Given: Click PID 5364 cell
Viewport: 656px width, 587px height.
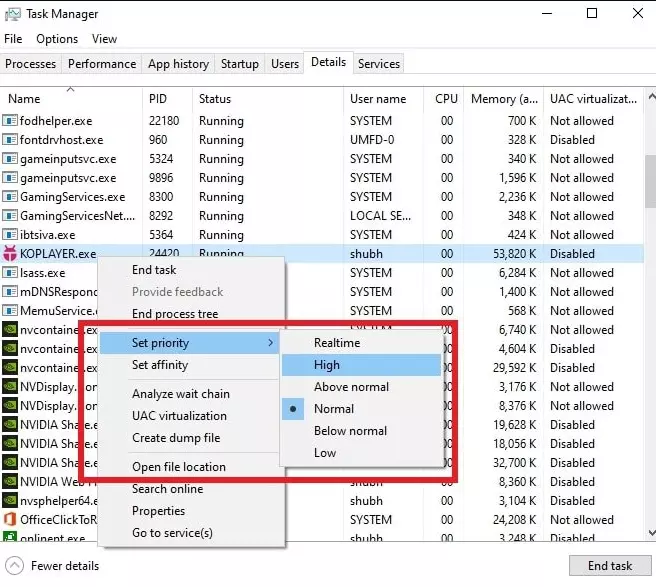Looking at the screenshot, I should 161,234.
